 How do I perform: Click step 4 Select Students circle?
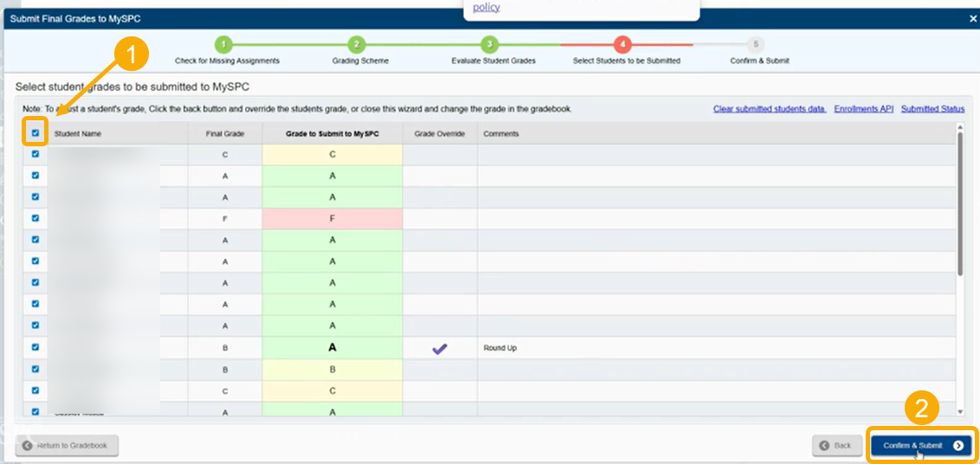(622, 45)
